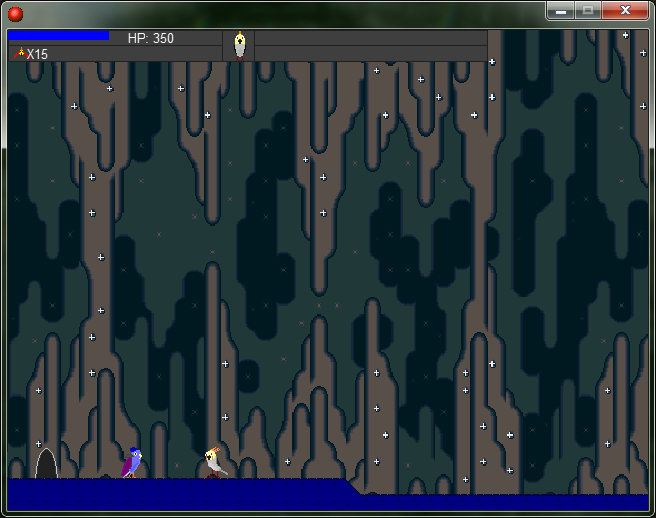This screenshot has height=518, width=656.
Task: Click the blue floor between the two birds
Action: [x=172, y=492]
